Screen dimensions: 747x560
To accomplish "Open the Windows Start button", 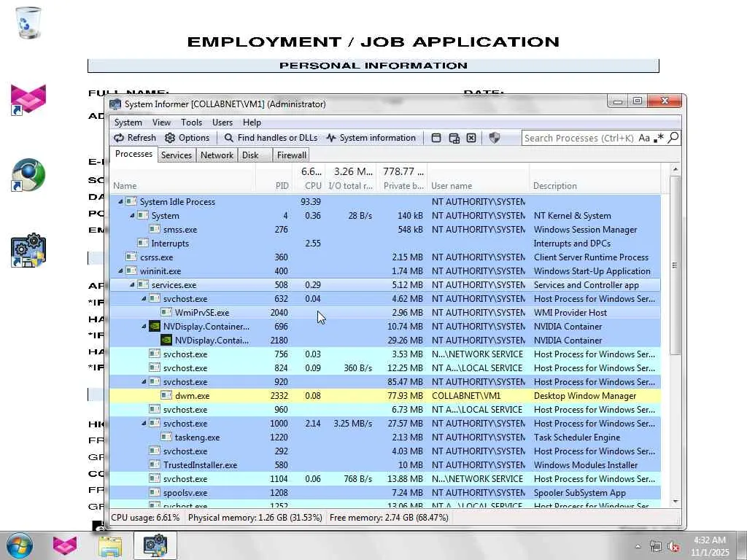I will (x=20, y=545).
